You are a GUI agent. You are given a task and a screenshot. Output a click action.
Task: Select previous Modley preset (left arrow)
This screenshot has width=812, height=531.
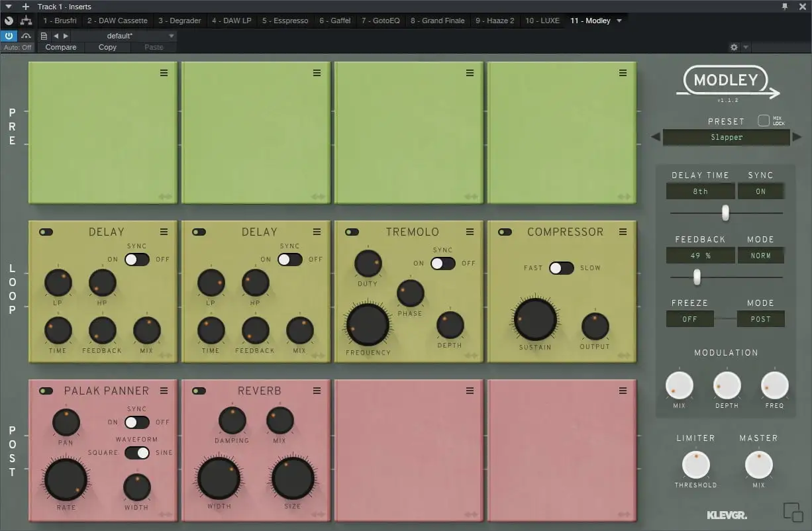point(656,137)
